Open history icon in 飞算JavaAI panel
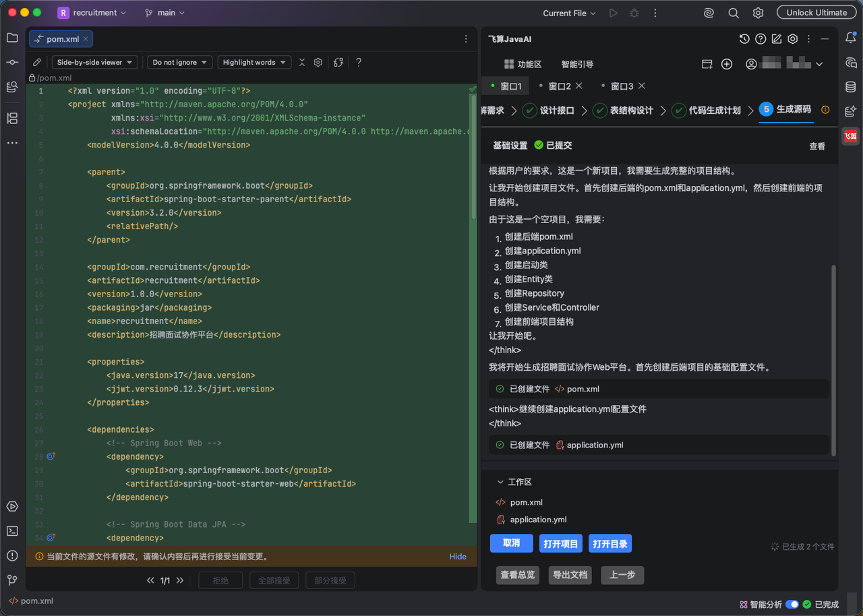The height and width of the screenshot is (616, 863). click(x=744, y=39)
